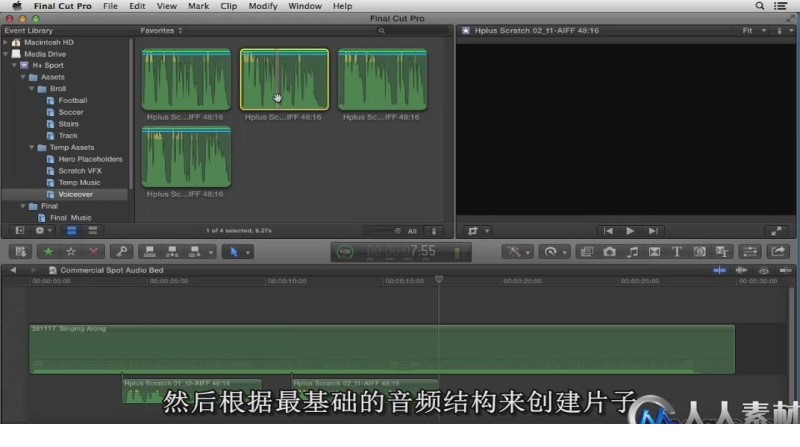This screenshot has width=800, height=447.
Task: Open the Modify menu
Action: coord(263,6)
